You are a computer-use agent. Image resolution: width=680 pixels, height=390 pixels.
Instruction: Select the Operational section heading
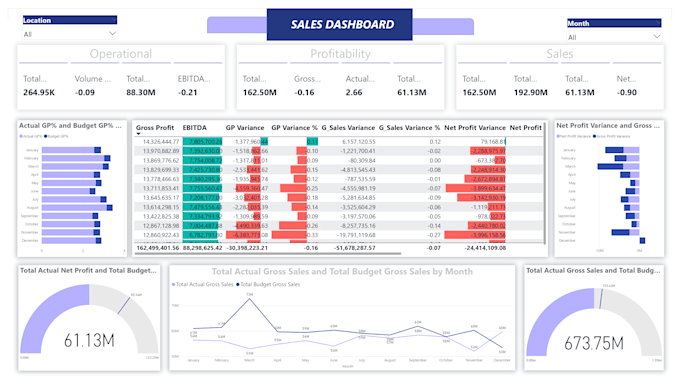121,54
